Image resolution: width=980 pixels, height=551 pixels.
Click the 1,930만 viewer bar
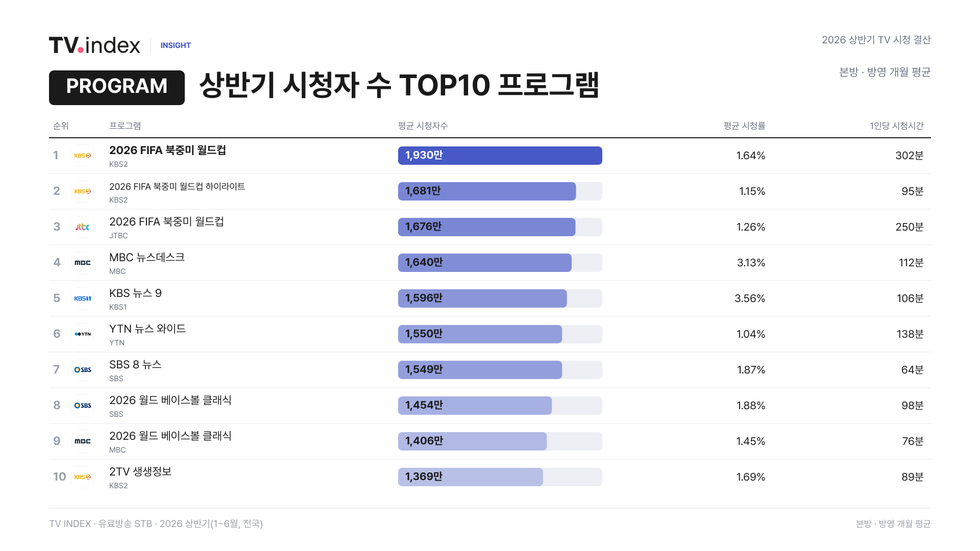pyautogui.click(x=500, y=156)
